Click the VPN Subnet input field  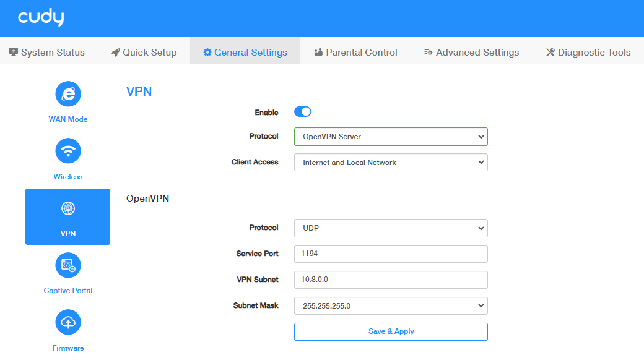point(391,280)
